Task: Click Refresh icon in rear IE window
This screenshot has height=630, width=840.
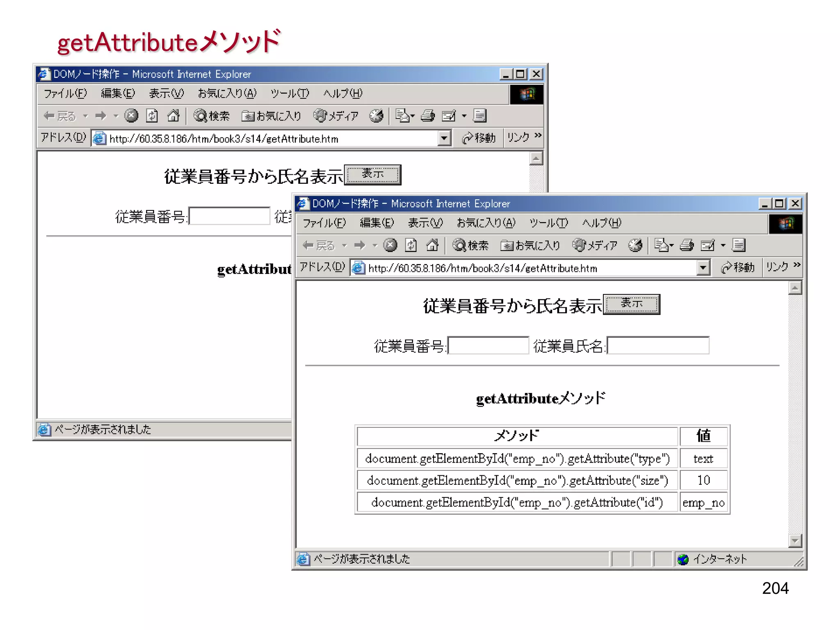Action: (x=152, y=116)
